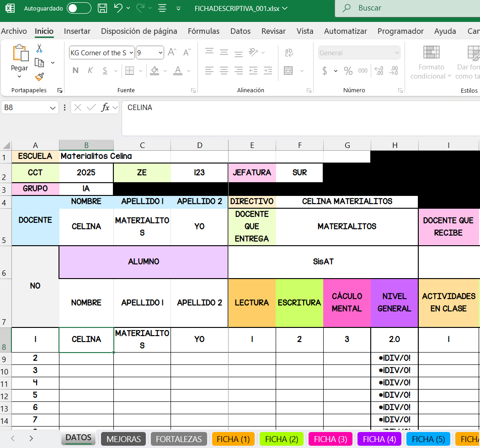Click the Merge and Center icon
The image size is (480, 448).
tap(288, 71)
